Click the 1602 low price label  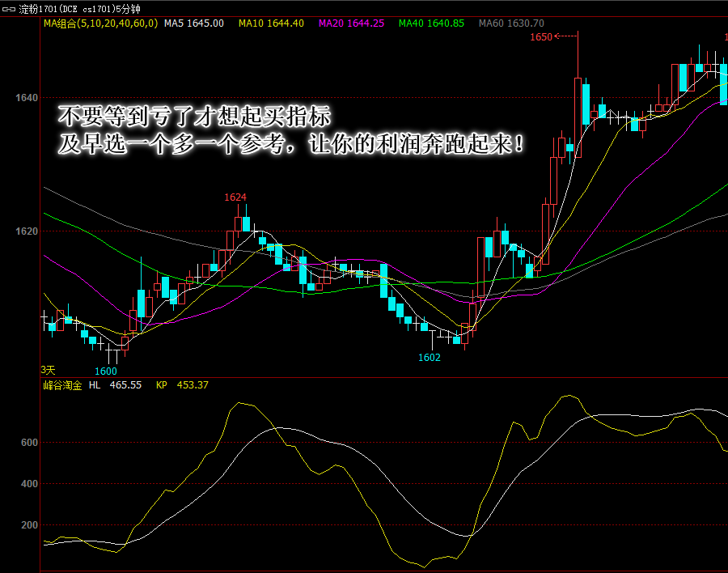pyautogui.click(x=429, y=358)
